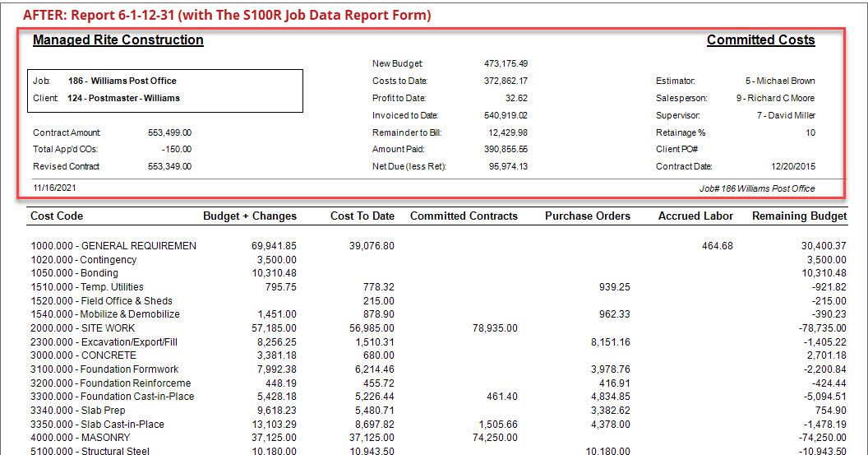868x455 pixels.
Task: Click the Contract Amount value 553,499.00
Action: [170, 132]
